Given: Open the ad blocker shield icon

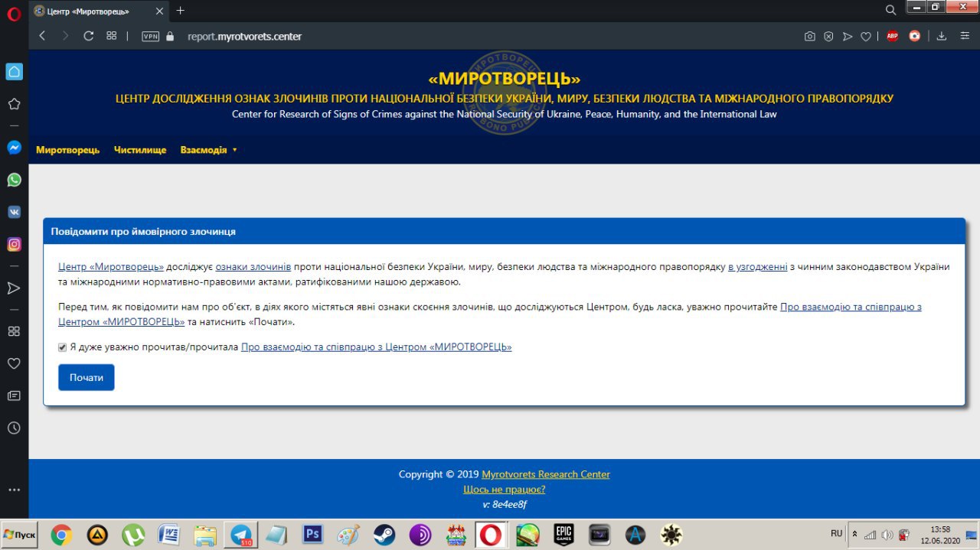Looking at the screenshot, I should pos(828,36).
